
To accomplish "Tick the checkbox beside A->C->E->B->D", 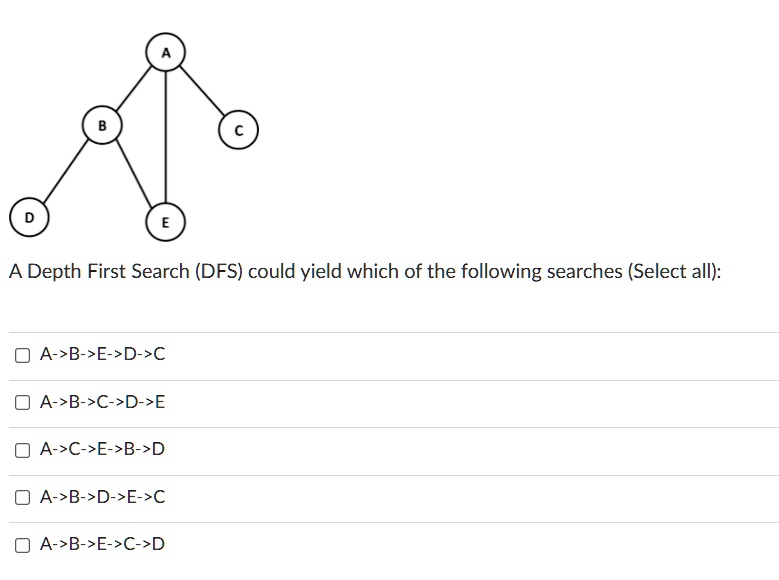I will (22, 450).
